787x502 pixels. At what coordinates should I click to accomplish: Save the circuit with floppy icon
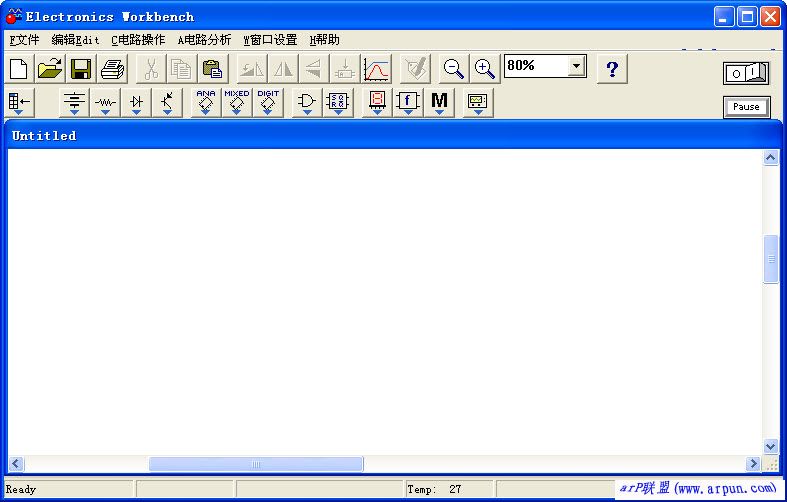81,68
